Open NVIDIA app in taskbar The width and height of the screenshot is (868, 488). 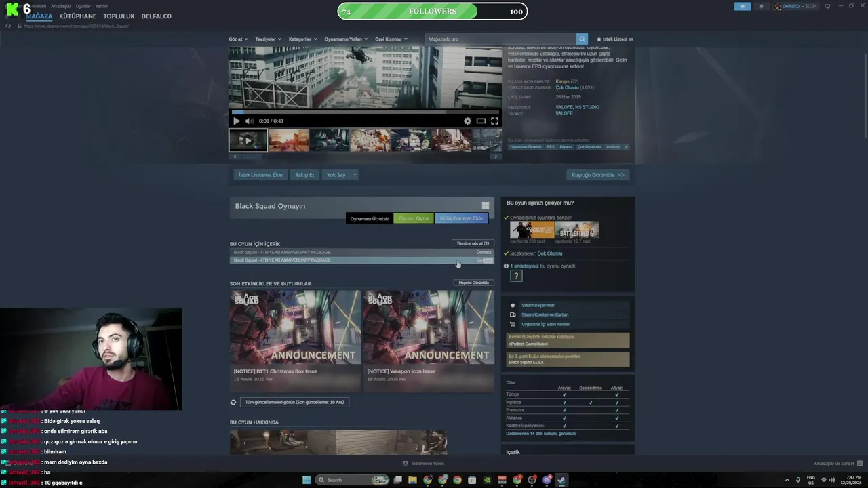tap(487, 480)
